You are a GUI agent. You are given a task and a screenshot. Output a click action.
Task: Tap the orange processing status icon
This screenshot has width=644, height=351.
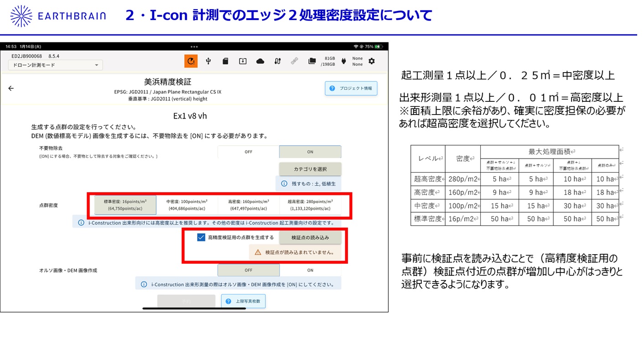[x=191, y=61]
